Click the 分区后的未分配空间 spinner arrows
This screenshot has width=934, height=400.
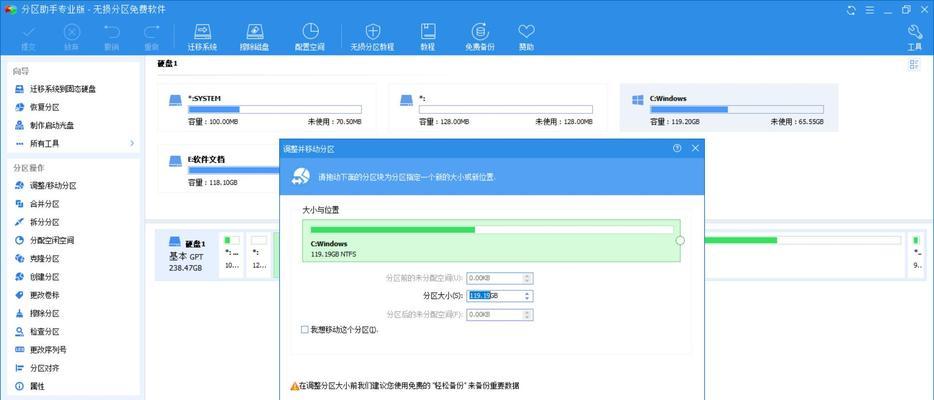(x=527, y=314)
